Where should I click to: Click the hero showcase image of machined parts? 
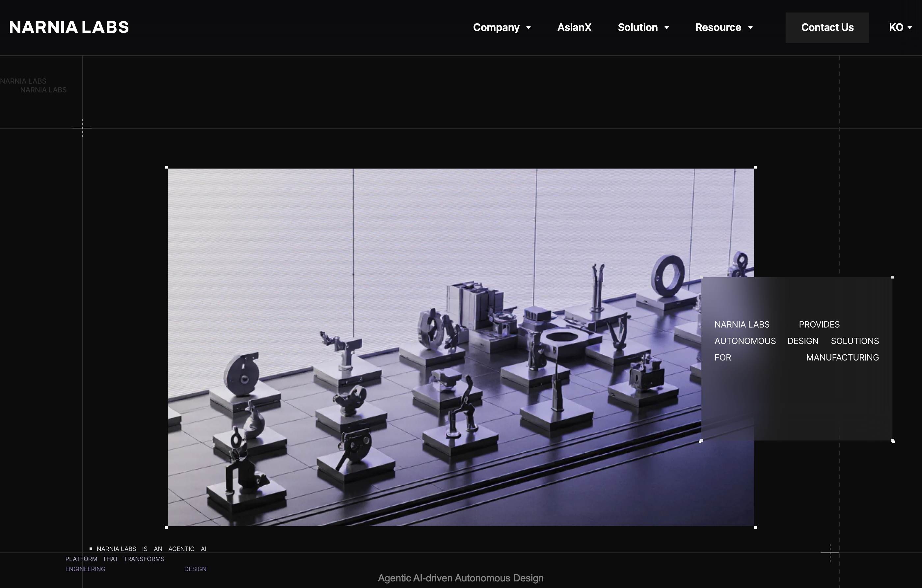click(x=435, y=347)
